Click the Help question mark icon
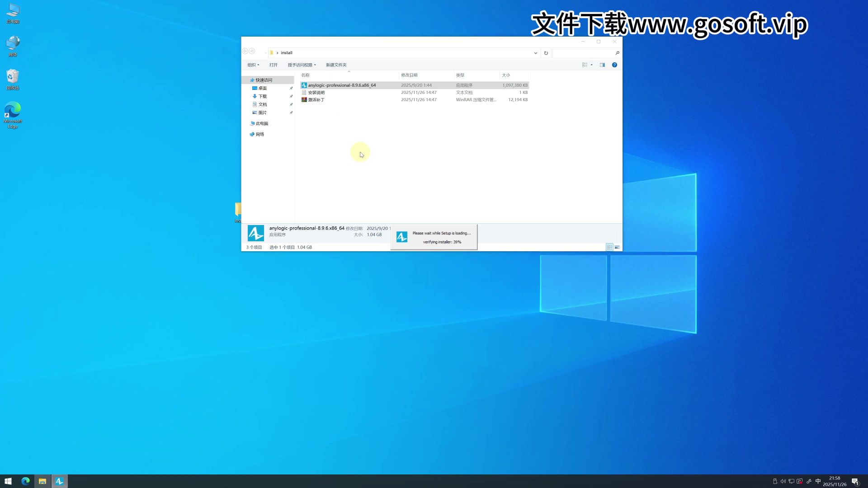This screenshot has height=488, width=868. pos(614,65)
